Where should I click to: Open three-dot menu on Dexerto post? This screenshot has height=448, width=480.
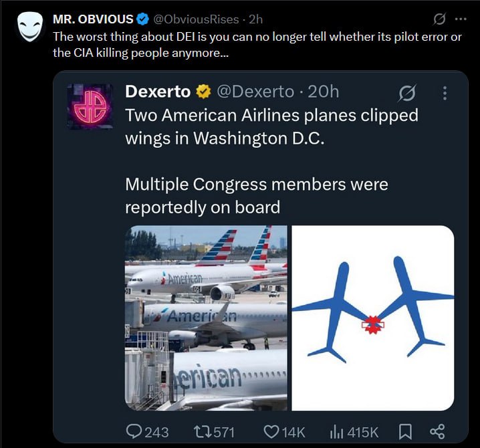coord(445,93)
